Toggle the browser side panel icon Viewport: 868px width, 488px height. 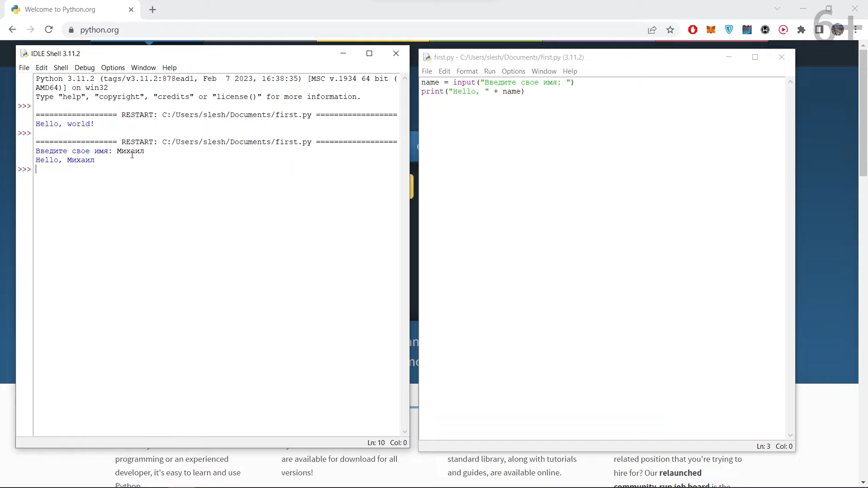pos(819,30)
